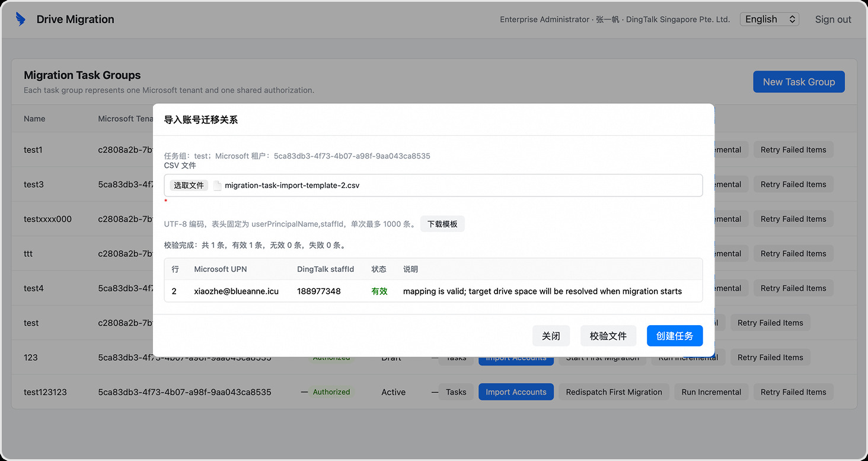The height and width of the screenshot is (461, 868).
Task: Click the Drive Migration bird logo
Action: tap(21, 19)
